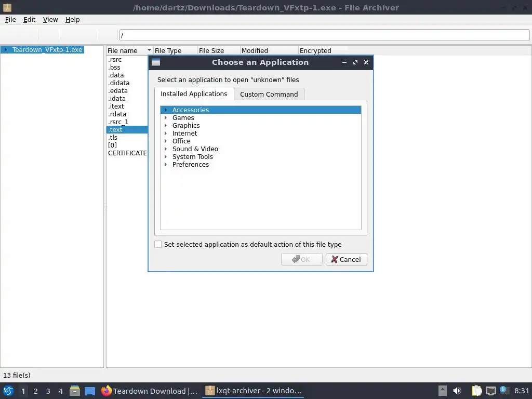Viewport: 532px width, 399px height.
Task: Select the .didata file entry
Action: point(119,83)
